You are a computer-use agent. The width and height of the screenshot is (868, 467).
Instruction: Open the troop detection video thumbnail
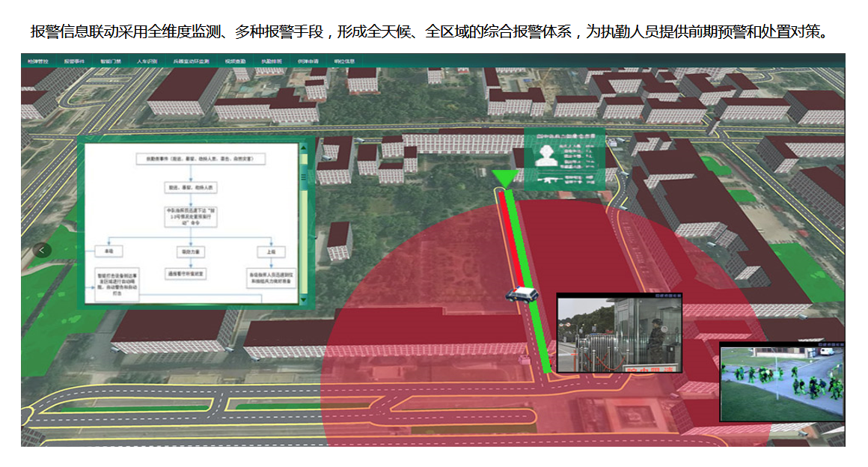(x=782, y=382)
